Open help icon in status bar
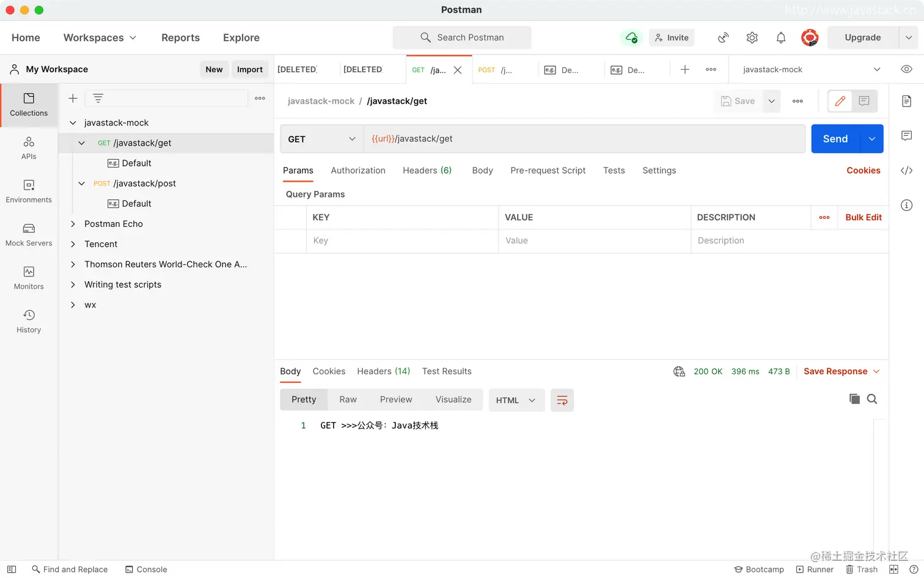 [x=913, y=569]
